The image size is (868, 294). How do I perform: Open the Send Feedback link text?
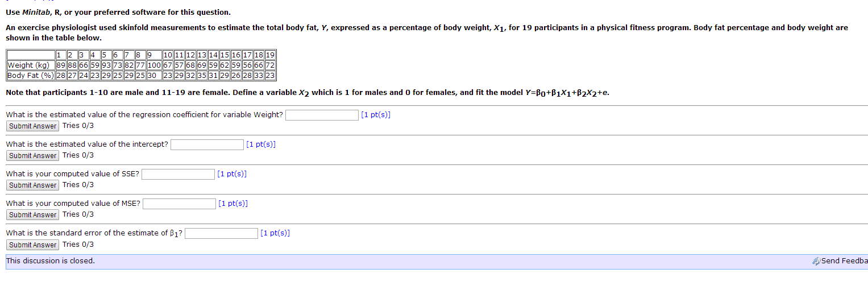pos(845,261)
